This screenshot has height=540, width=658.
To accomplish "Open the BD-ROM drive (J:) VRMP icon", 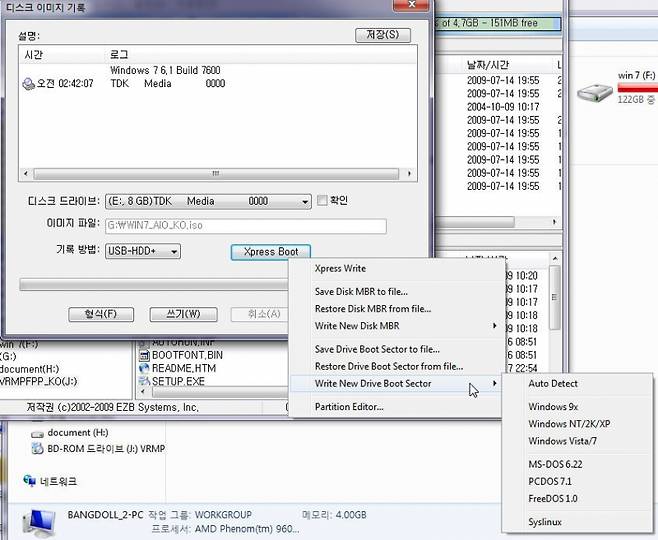I will click(37, 449).
